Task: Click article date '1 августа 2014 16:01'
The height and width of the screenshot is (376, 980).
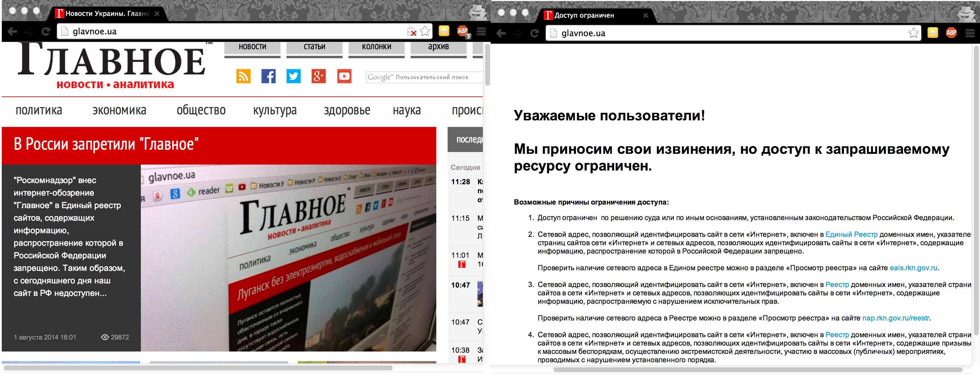Action: [x=45, y=338]
